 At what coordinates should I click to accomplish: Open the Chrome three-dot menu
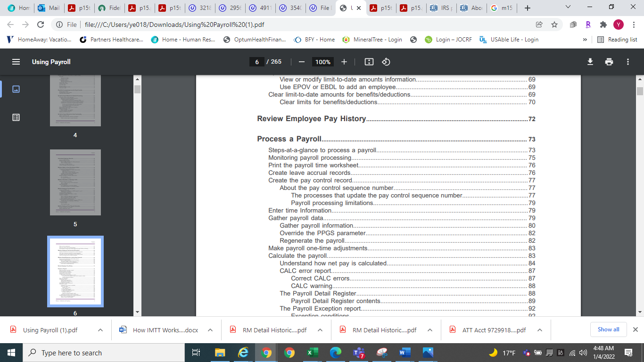[x=634, y=25]
